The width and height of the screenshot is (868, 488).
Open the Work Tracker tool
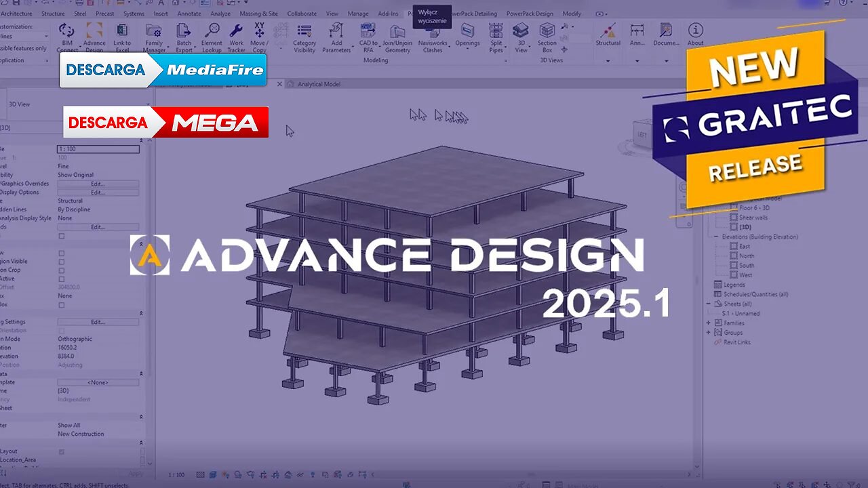(x=236, y=37)
